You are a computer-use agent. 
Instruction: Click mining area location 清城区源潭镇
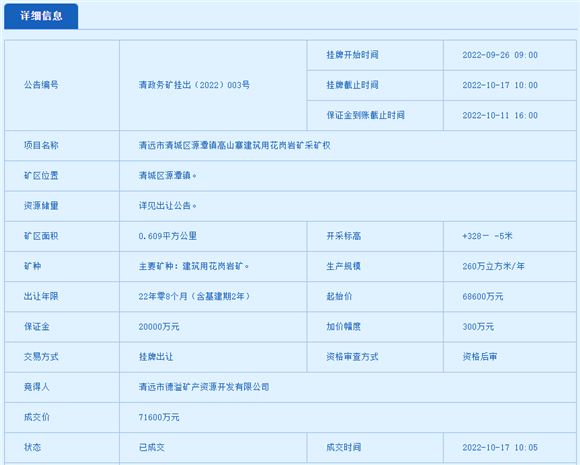coord(165,176)
